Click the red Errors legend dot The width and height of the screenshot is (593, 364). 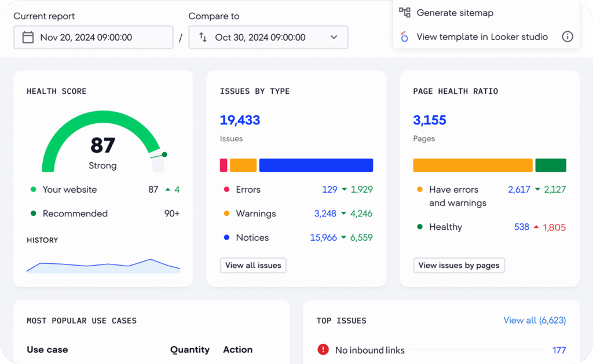[226, 190]
